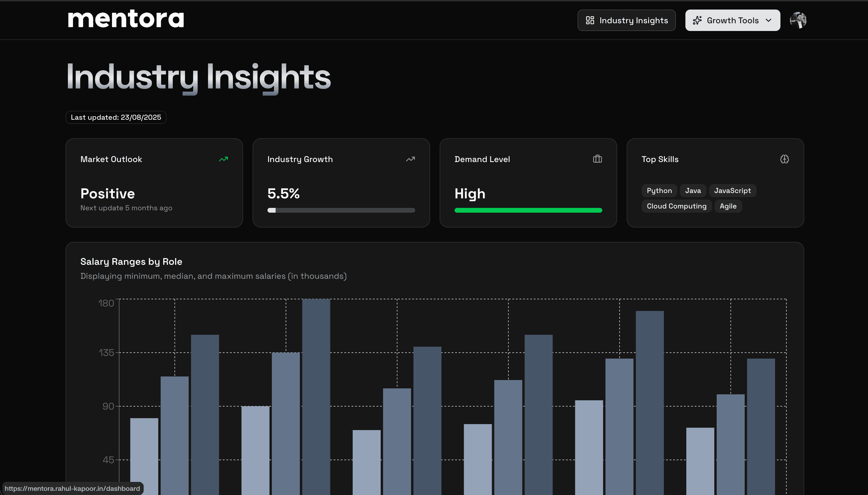Image resolution: width=868 pixels, height=495 pixels.
Task: Click the brain icon on Top Skills card
Action: click(784, 159)
